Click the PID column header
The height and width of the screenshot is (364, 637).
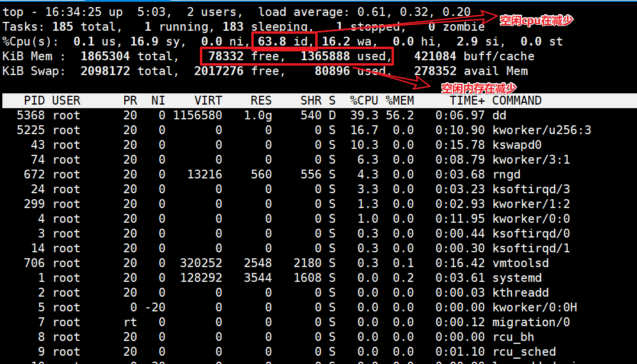pyautogui.click(x=34, y=100)
